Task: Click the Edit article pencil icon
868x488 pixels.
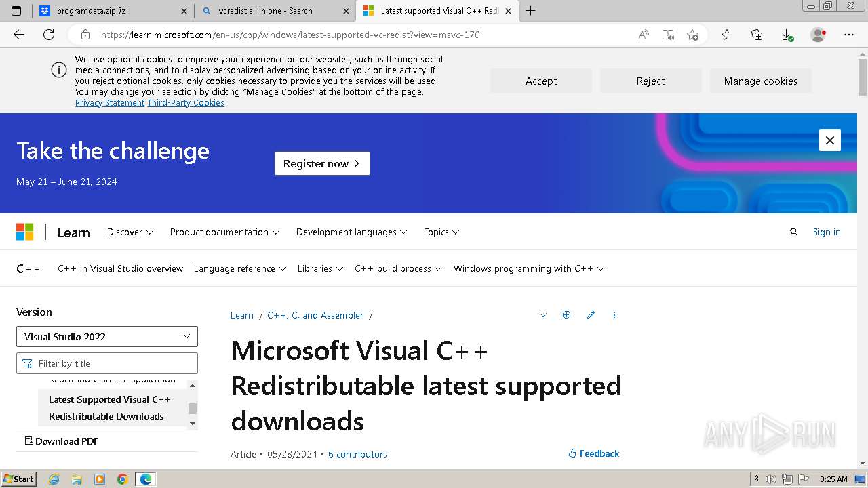Action: click(591, 315)
